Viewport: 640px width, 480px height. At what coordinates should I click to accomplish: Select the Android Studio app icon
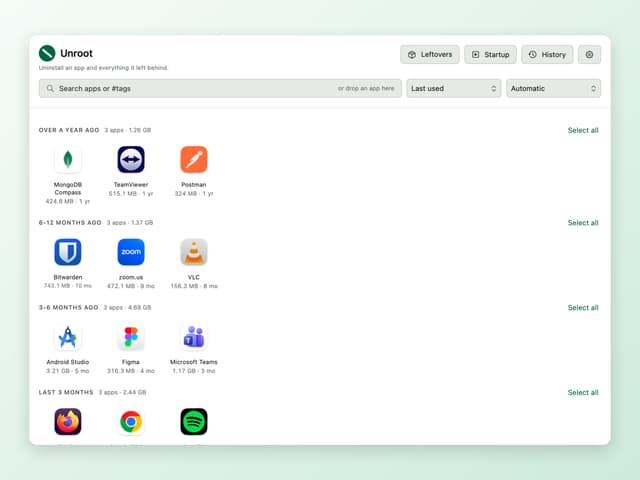(68, 337)
